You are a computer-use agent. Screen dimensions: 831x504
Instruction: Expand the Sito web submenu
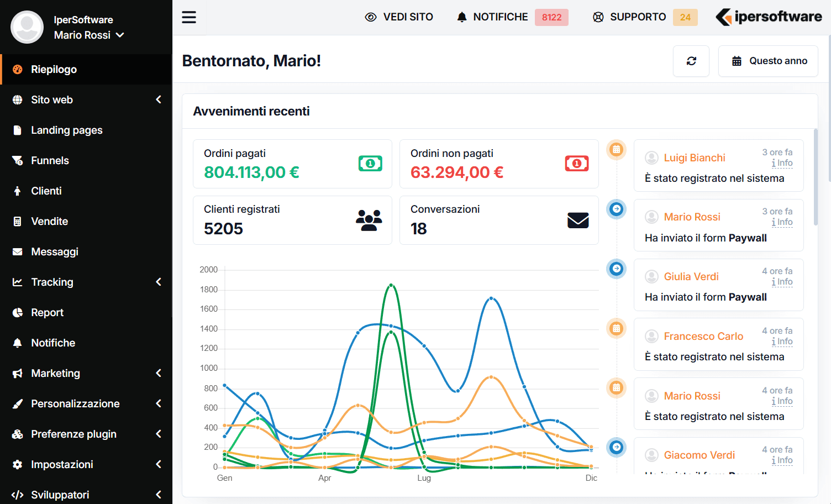(x=86, y=100)
